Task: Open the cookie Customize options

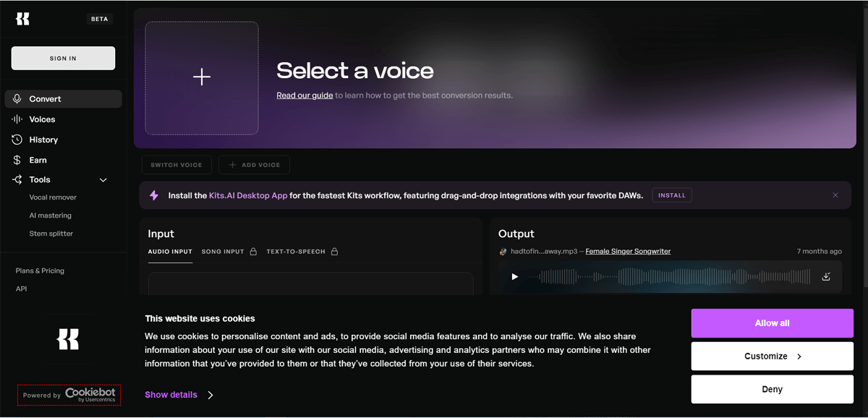Action: 772,357
